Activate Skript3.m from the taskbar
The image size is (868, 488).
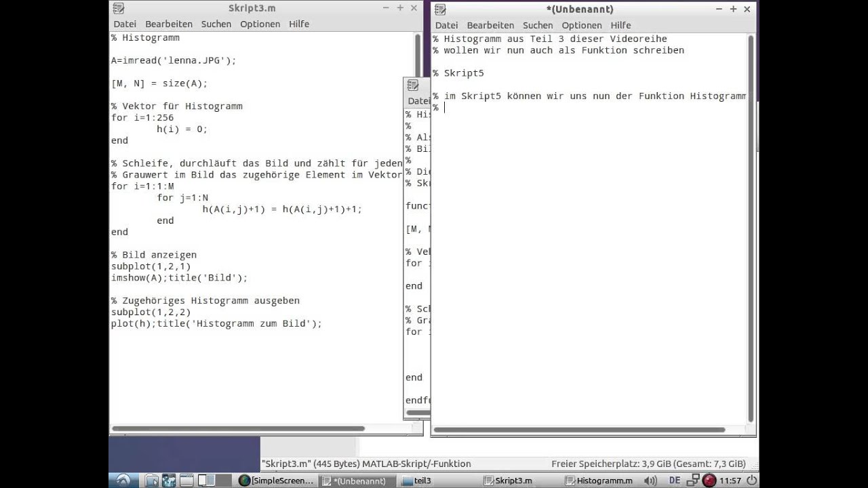pyautogui.click(x=517, y=481)
